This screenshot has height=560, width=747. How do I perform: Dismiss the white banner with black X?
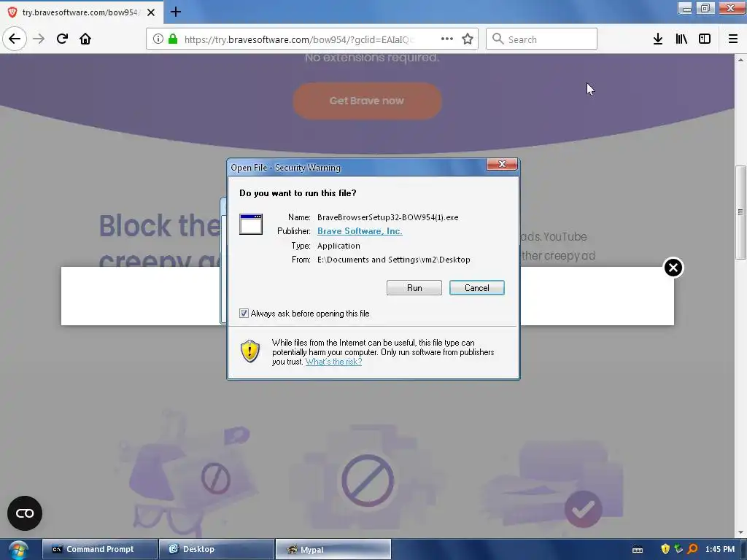pos(673,268)
